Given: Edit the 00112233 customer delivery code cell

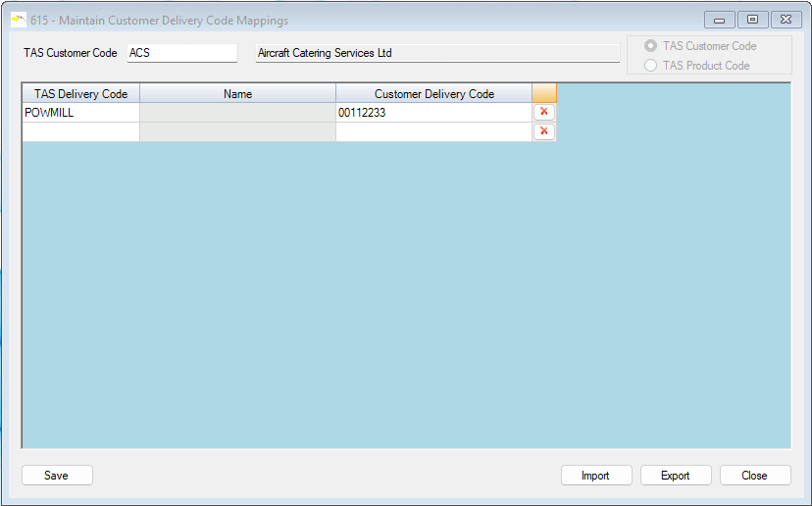Looking at the screenshot, I should pyautogui.click(x=433, y=113).
